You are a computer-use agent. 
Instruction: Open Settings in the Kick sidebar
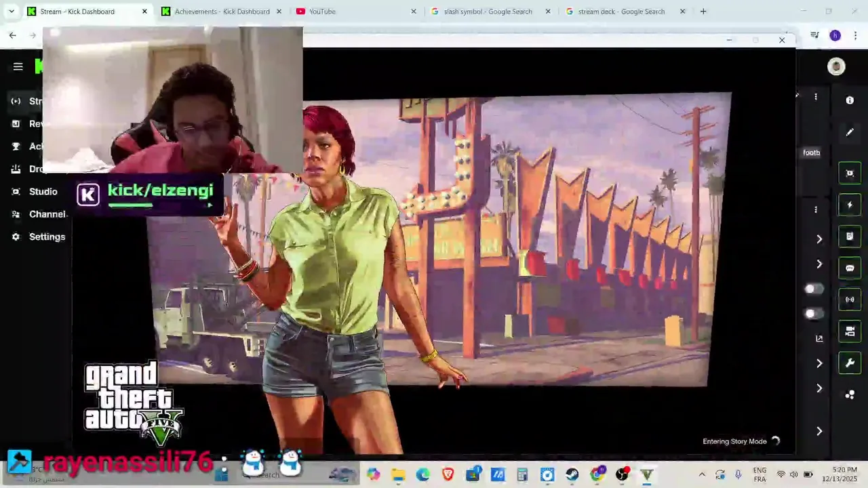coord(39,237)
